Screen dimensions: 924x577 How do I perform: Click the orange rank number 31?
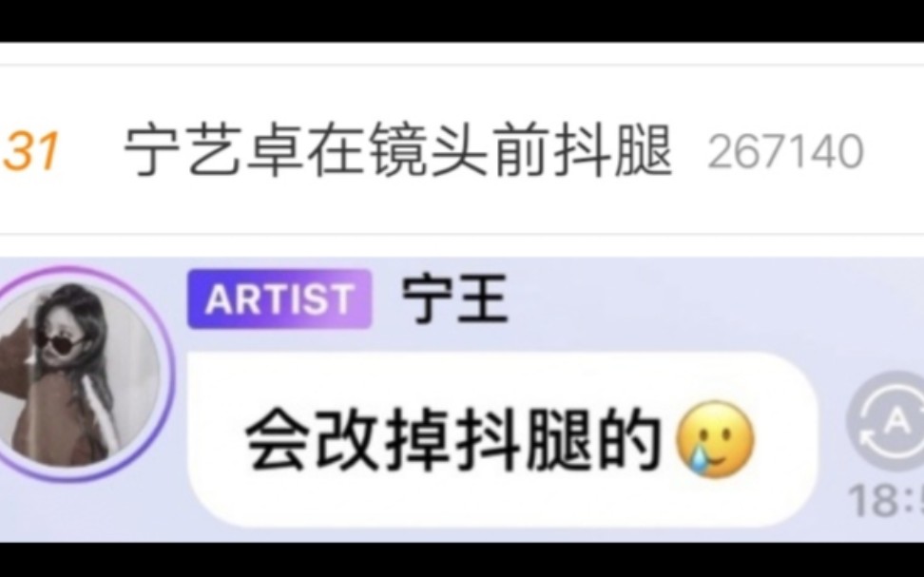click(29, 151)
